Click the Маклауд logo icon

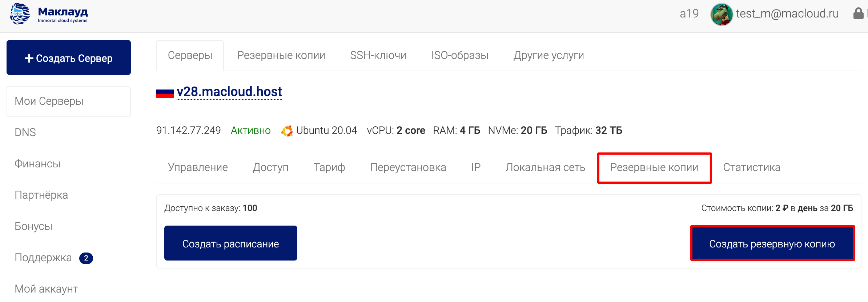(20, 14)
